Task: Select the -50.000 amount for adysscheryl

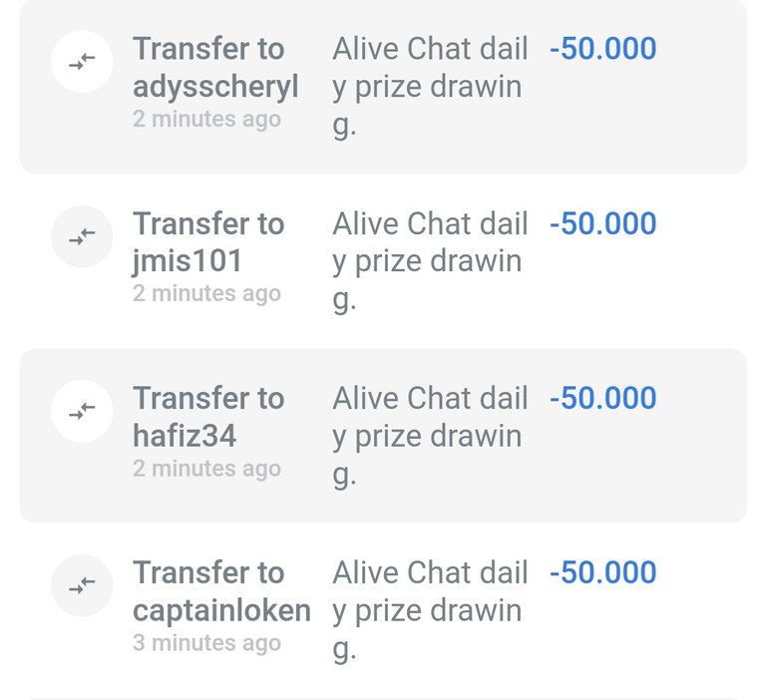Action: pyautogui.click(x=602, y=48)
